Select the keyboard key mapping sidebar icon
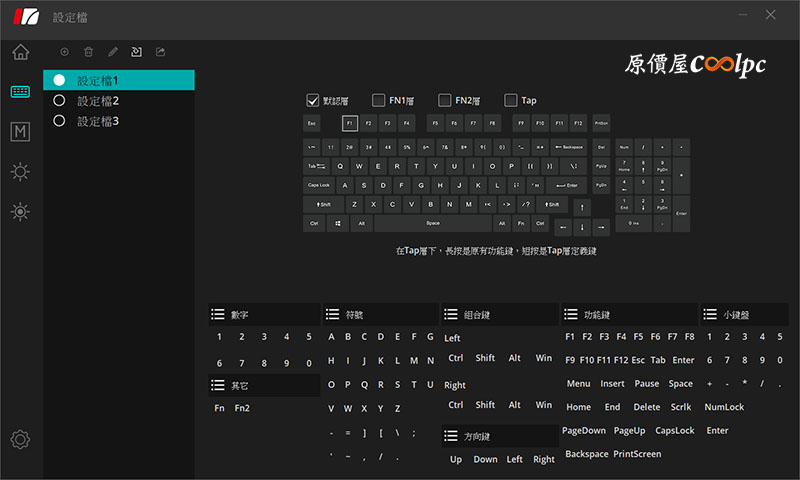 click(20, 92)
